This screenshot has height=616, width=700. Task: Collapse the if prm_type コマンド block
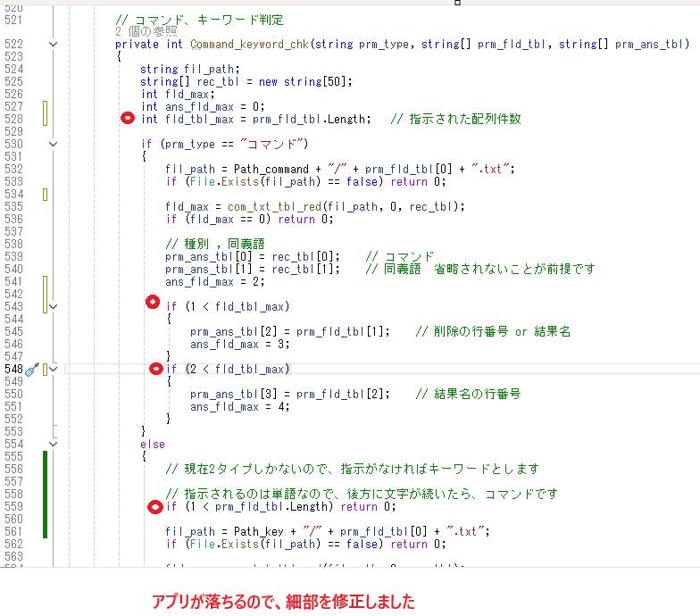pos(53,144)
